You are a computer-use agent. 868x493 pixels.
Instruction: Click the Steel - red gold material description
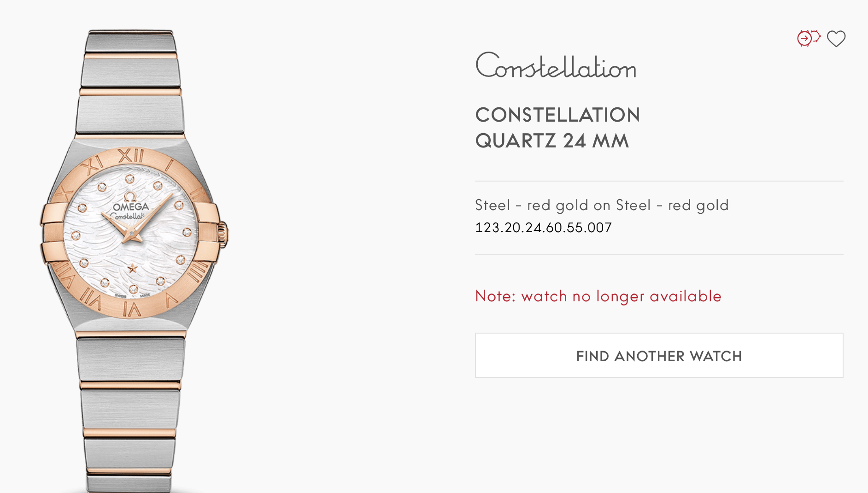click(602, 205)
